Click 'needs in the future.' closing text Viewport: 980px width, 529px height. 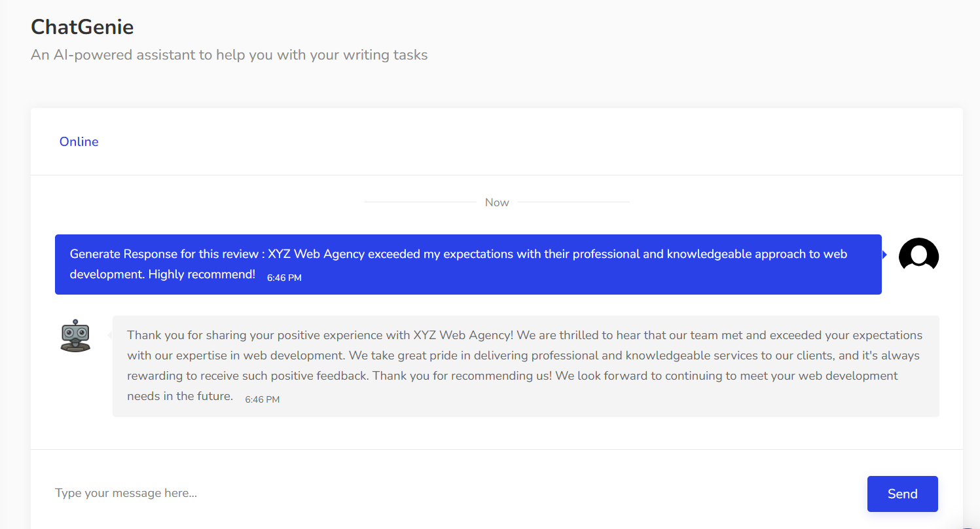point(180,396)
